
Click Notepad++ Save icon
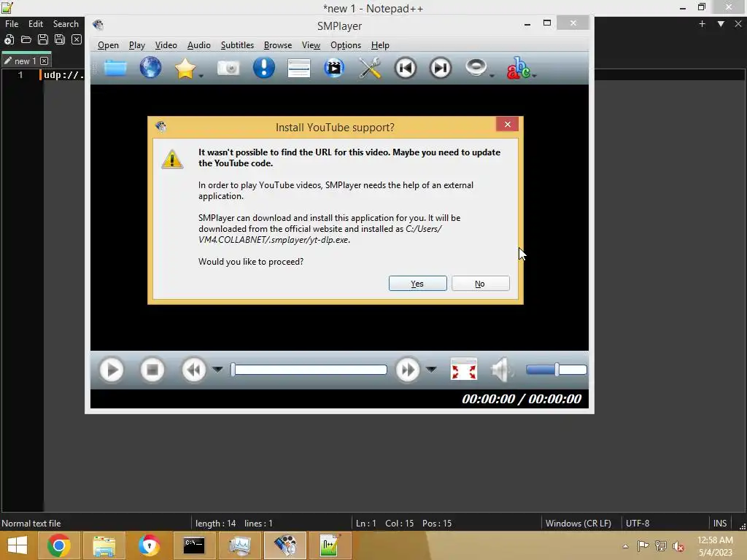coord(43,39)
